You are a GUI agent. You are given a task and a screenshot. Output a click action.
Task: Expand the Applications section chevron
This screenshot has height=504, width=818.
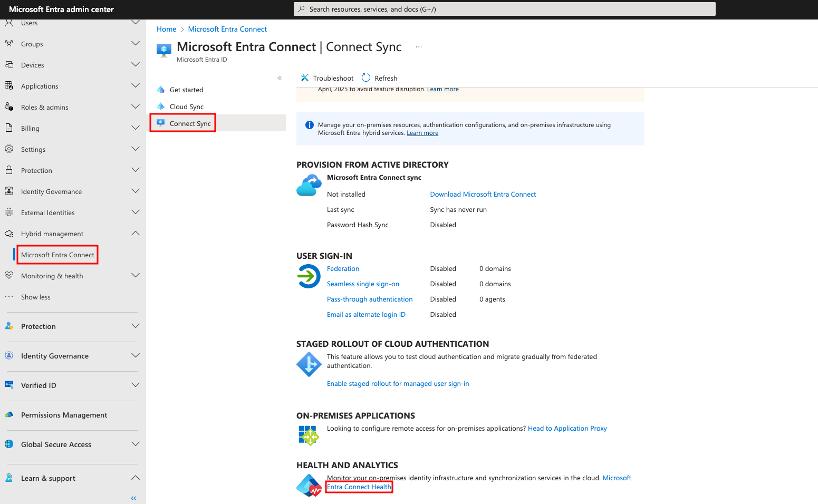136,85
